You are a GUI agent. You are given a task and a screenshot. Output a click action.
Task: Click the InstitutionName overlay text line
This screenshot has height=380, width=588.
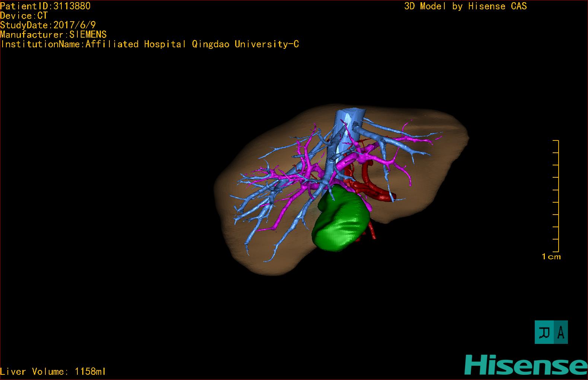pos(150,44)
